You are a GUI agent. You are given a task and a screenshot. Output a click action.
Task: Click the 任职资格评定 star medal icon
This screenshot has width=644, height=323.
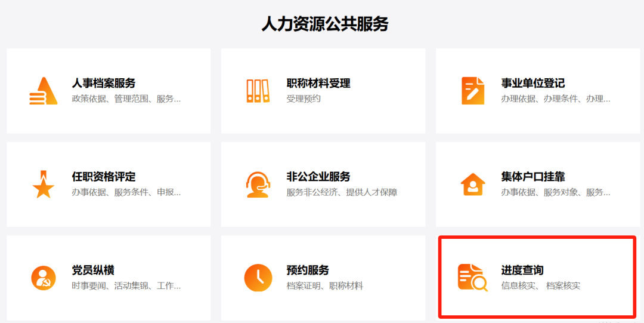click(43, 184)
